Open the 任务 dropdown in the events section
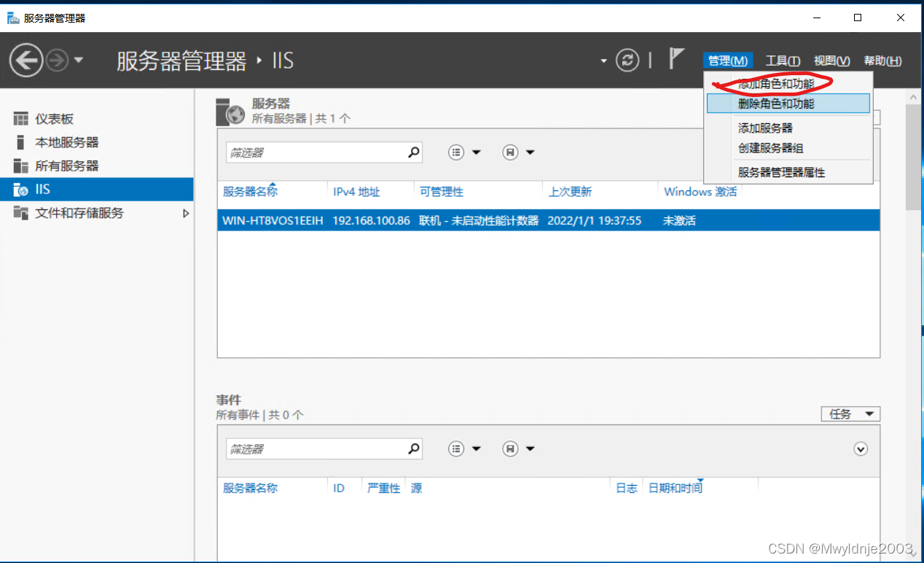The width and height of the screenshot is (924, 563). [x=850, y=413]
